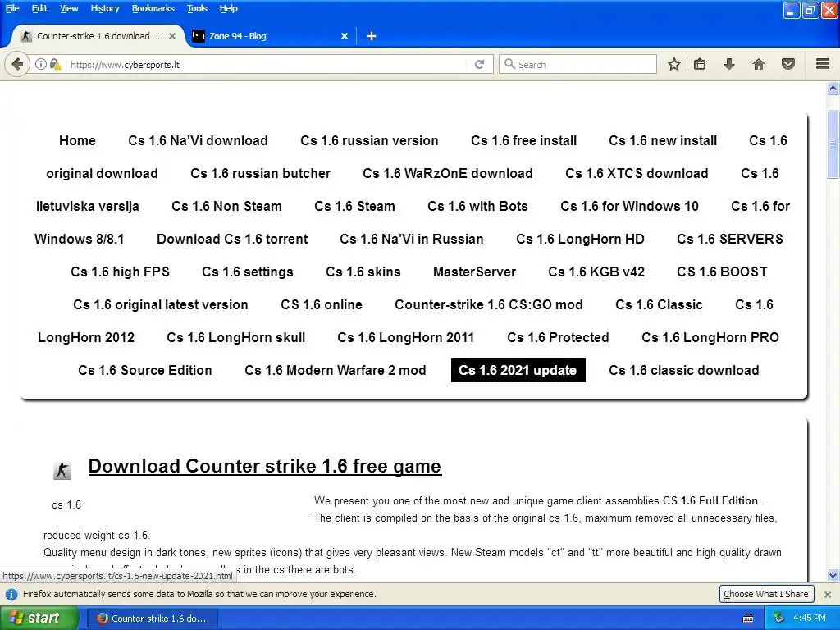Click the Counter-Strike icon beside page heading

click(x=62, y=471)
